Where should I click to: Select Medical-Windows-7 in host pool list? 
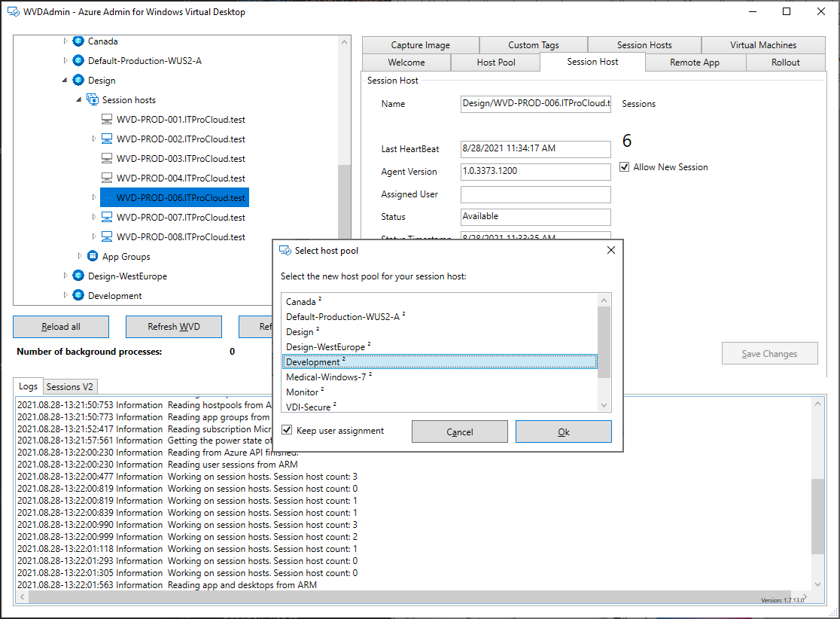(440, 377)
